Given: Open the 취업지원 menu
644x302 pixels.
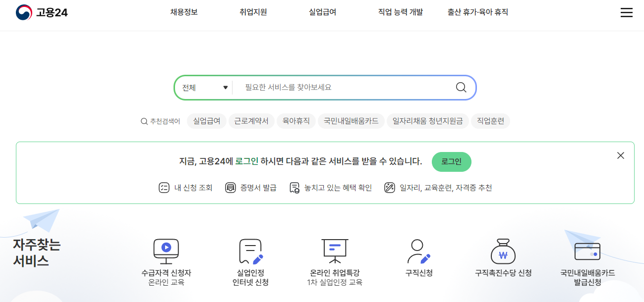Looking at the screenshot, I should 253,12.
